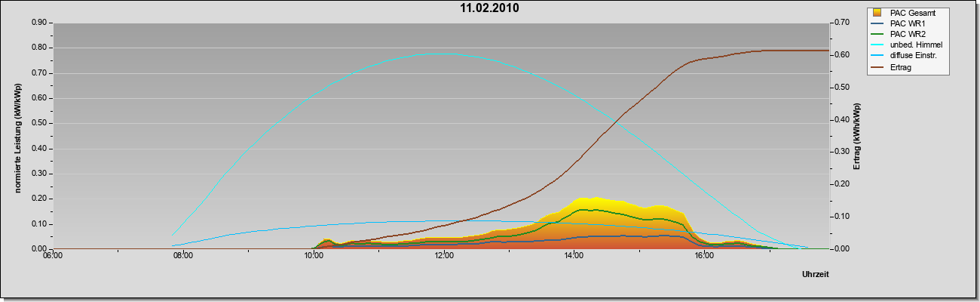
Task: Click the 0.70 right axis value
Action: [x=841, y=23]
